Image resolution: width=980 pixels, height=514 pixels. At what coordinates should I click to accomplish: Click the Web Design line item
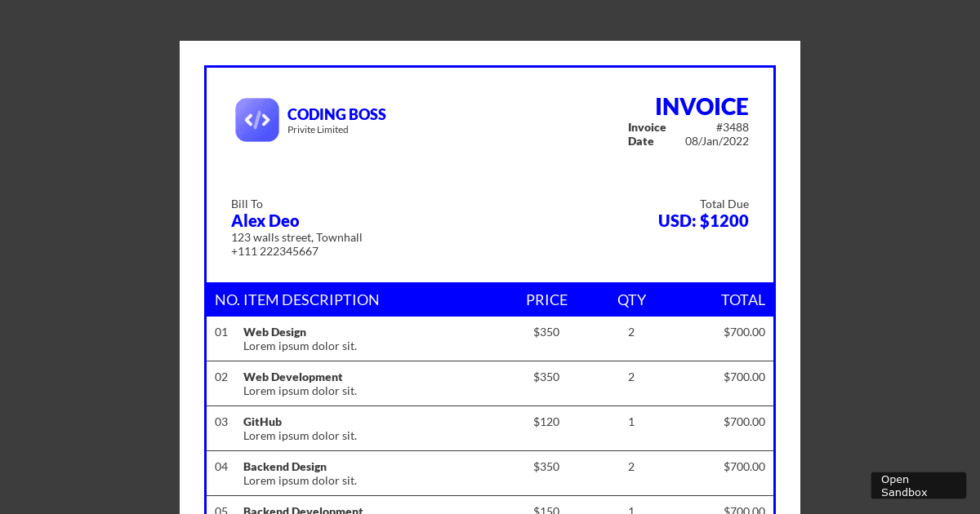click(x=274, y=332)
